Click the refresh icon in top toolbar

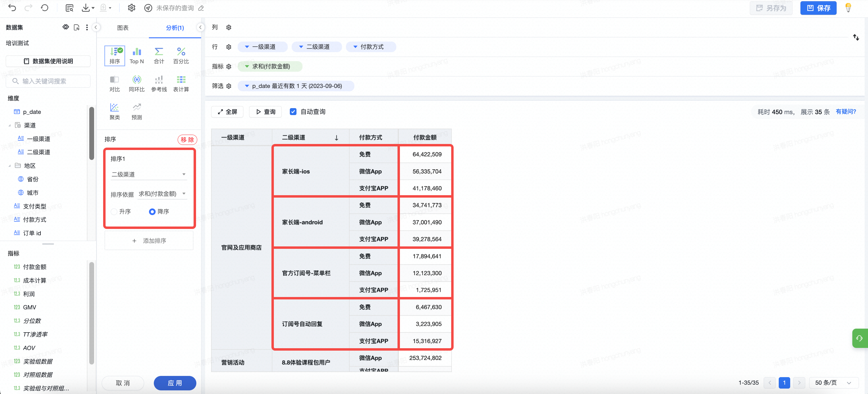click(x=44, y=8)
